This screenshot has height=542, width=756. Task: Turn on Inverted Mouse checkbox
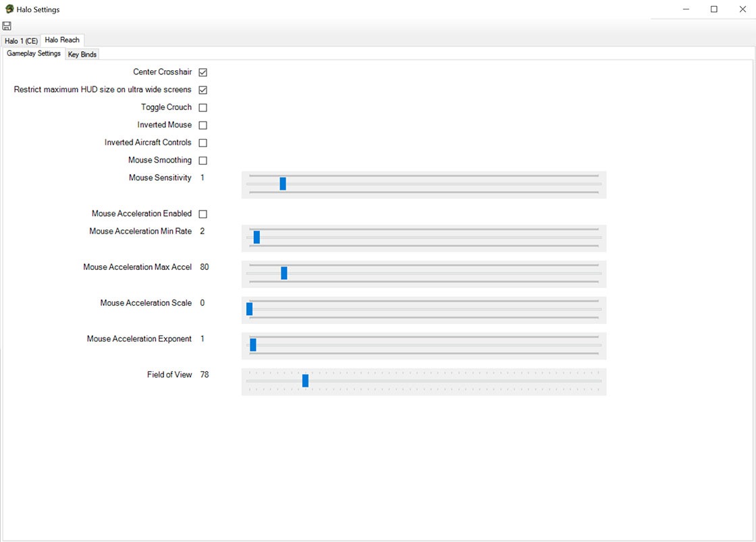202,125
